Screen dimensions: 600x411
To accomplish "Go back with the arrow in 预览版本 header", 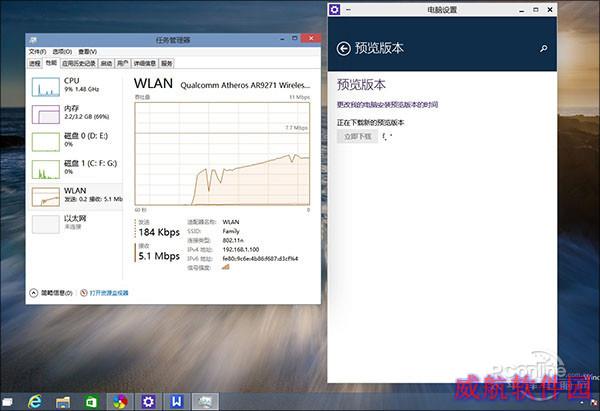I will (344, 49).
